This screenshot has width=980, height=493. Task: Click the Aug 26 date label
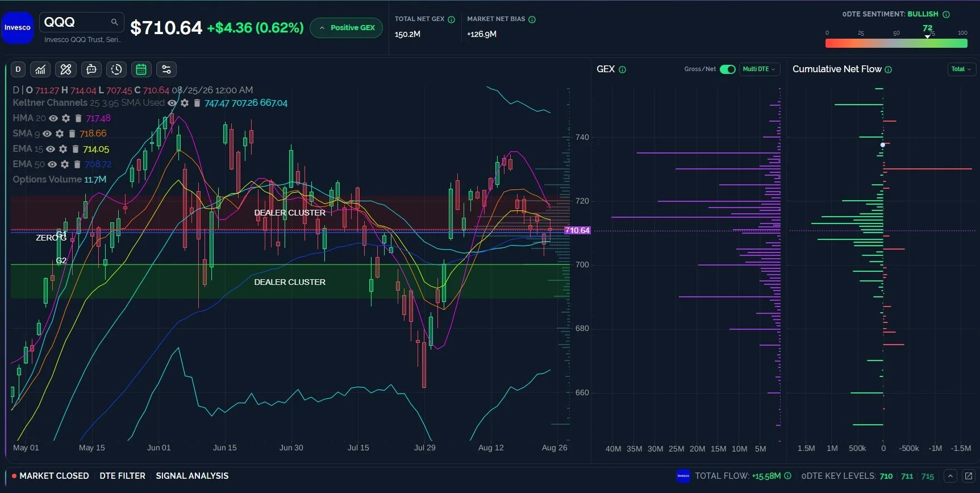point(554,448)
